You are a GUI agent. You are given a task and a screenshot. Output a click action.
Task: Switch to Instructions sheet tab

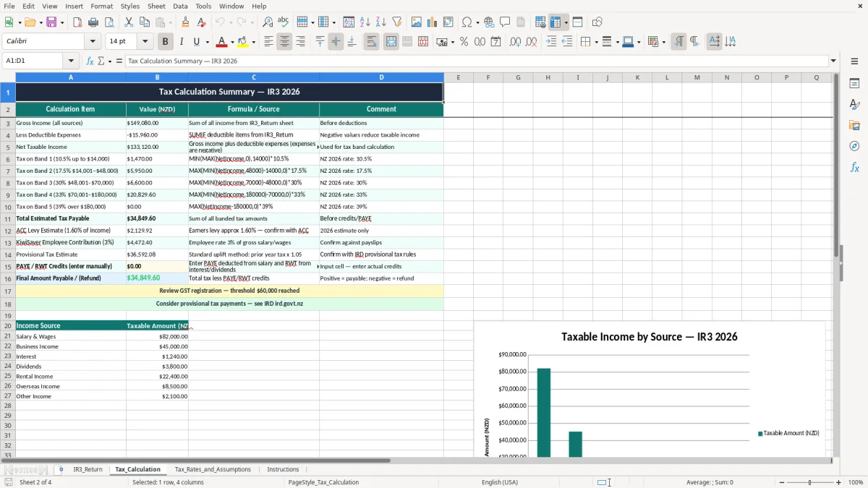(x=283, y=469)
